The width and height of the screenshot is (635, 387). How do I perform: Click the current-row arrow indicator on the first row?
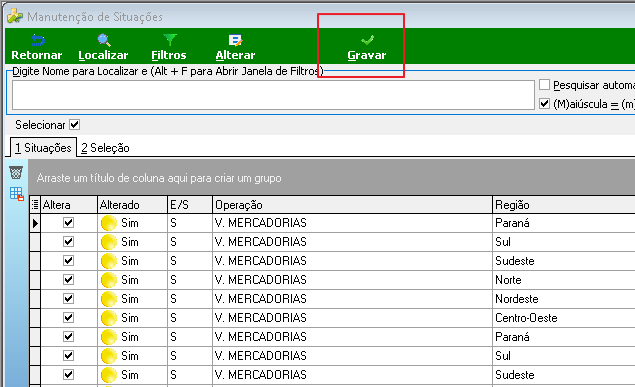(35, 223)
